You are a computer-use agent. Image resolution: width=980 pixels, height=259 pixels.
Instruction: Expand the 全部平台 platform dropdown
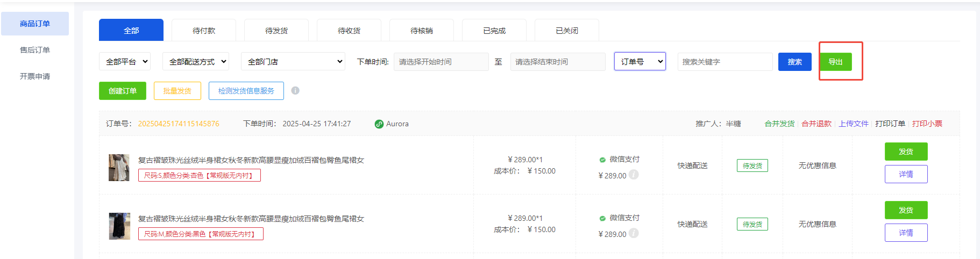(x=125, y=62)
